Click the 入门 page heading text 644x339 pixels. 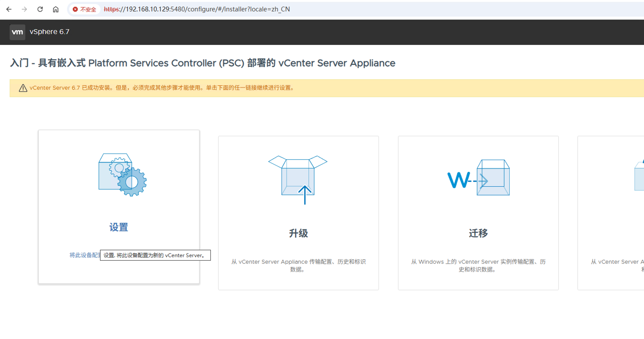pos(203,63)
